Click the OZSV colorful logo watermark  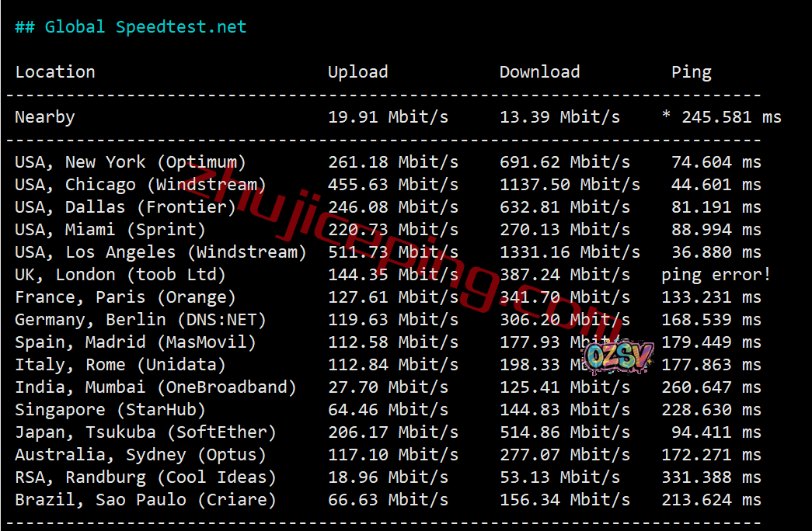(x=618, y=356)
